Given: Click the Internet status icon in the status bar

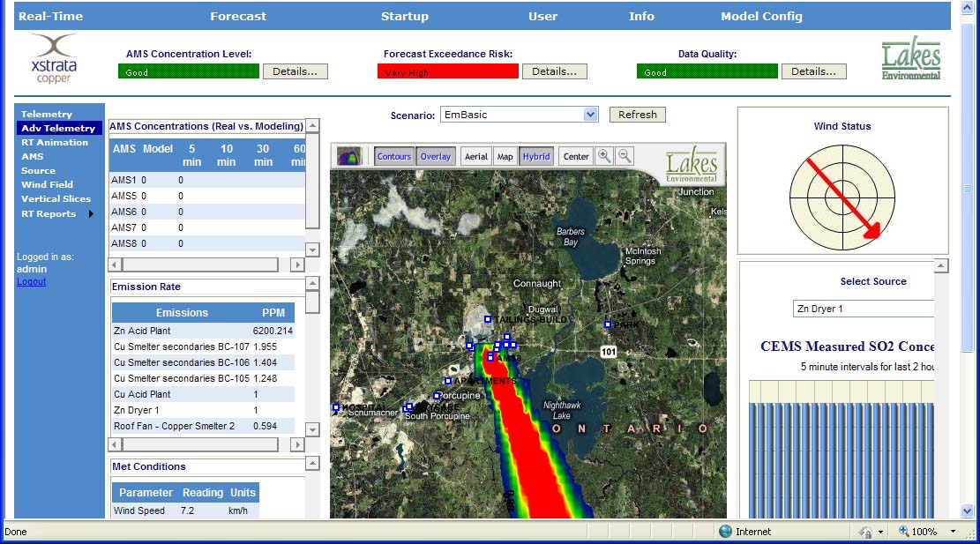Looking at the screenshot, I should tap(726, 532).
